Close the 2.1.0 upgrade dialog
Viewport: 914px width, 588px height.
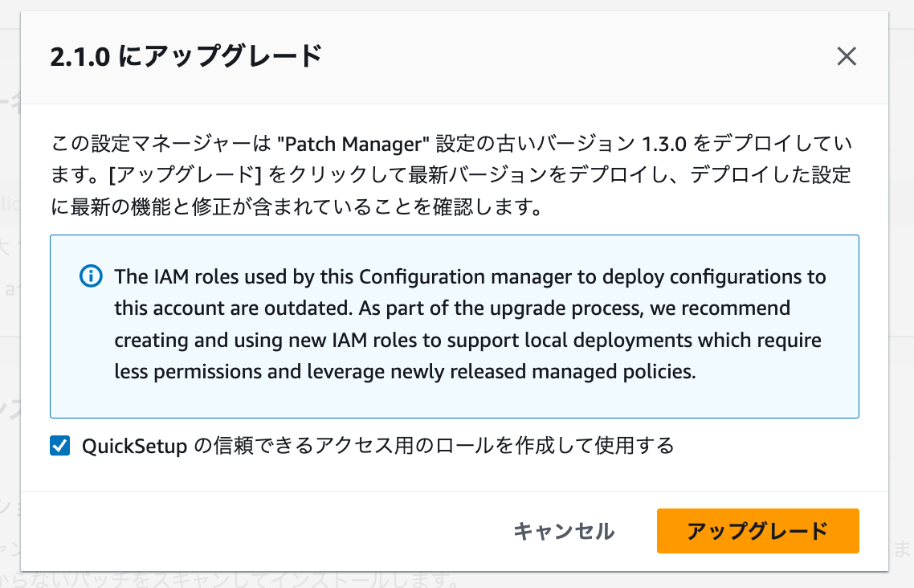coord(847,56)
